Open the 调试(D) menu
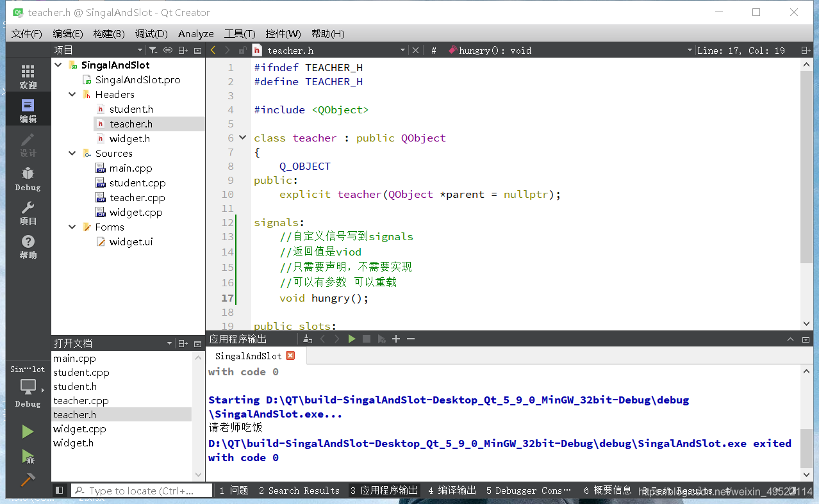Image resolution: width=819 pixels, height=504 pixels. tap(151, 33)
